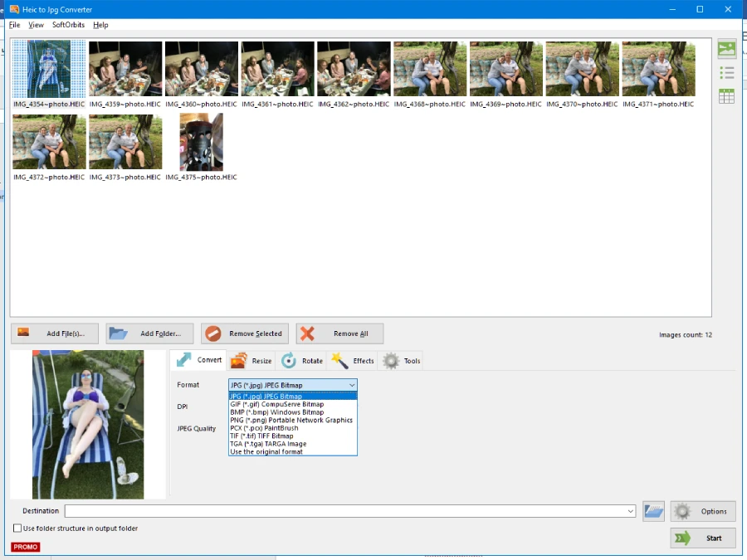Select thumbnail IMG_4370~photo.HEIC
Viewport: 747px width, 560px height.
(x=582, y=75)
